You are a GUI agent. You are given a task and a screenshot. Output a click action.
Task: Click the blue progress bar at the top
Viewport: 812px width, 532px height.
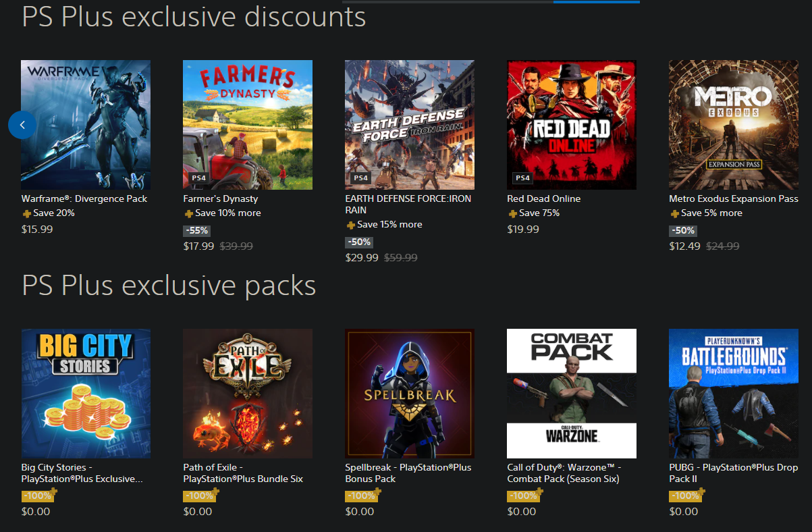(596, 3)
